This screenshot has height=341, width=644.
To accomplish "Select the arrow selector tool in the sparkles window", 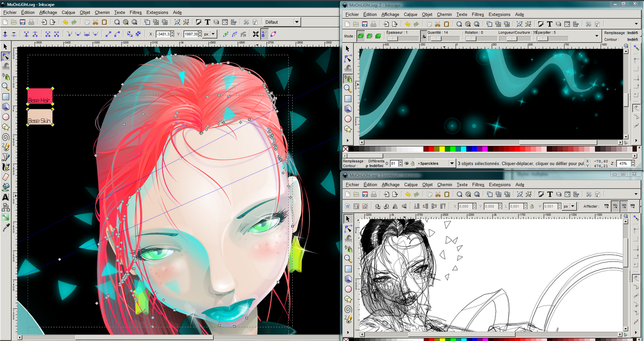I will [x=347, y=48].
